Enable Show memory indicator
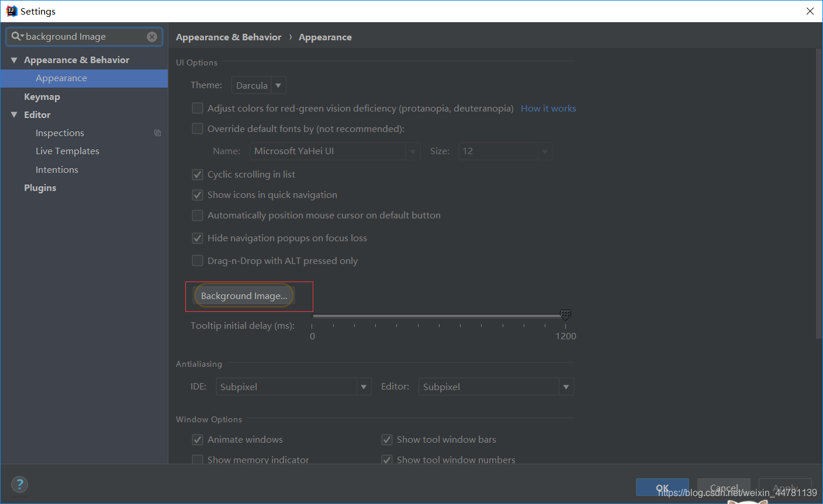 198,460
